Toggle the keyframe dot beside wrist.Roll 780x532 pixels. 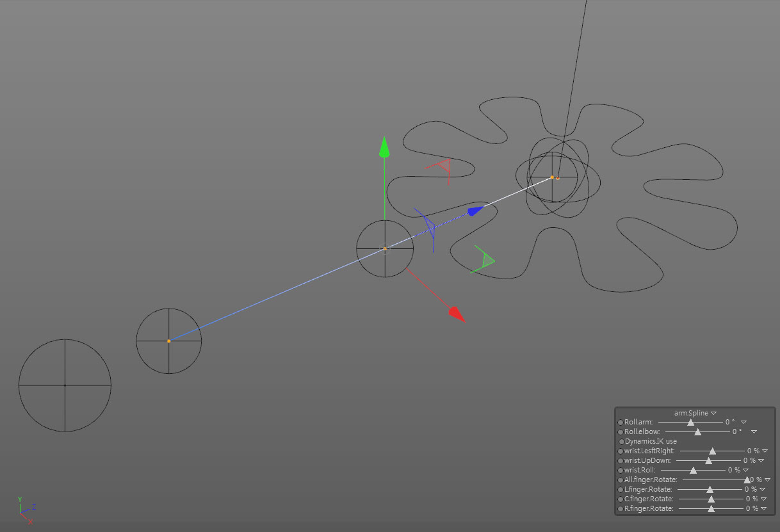click(x=620, y=471)
